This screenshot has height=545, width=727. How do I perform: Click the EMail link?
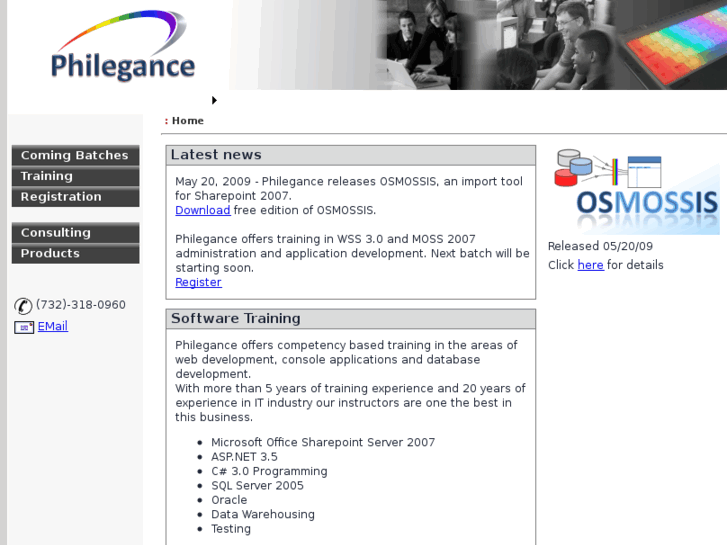53,326
